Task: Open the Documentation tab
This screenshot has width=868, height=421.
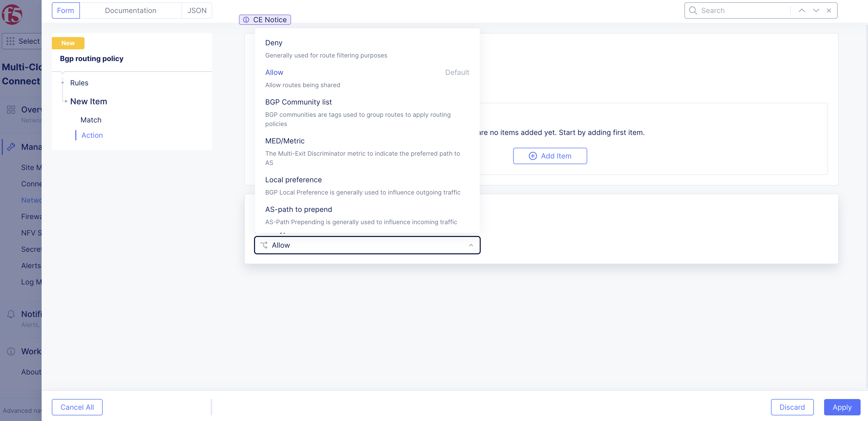Action: 130,10
